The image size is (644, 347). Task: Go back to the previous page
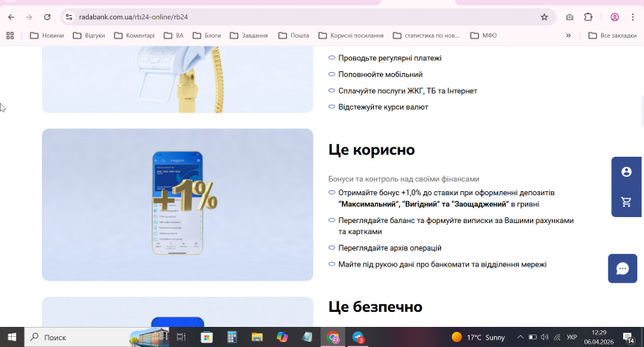11,17
